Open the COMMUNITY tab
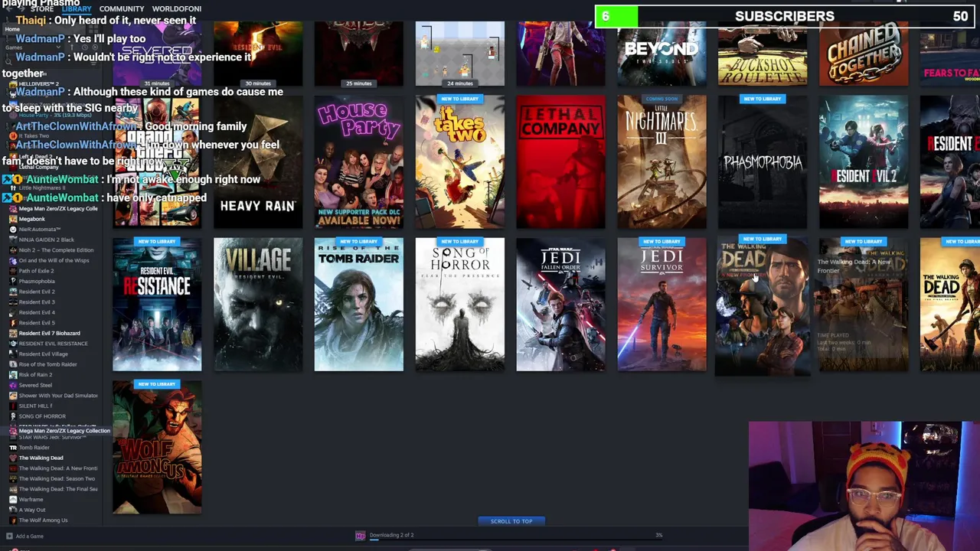 [122, 8]
